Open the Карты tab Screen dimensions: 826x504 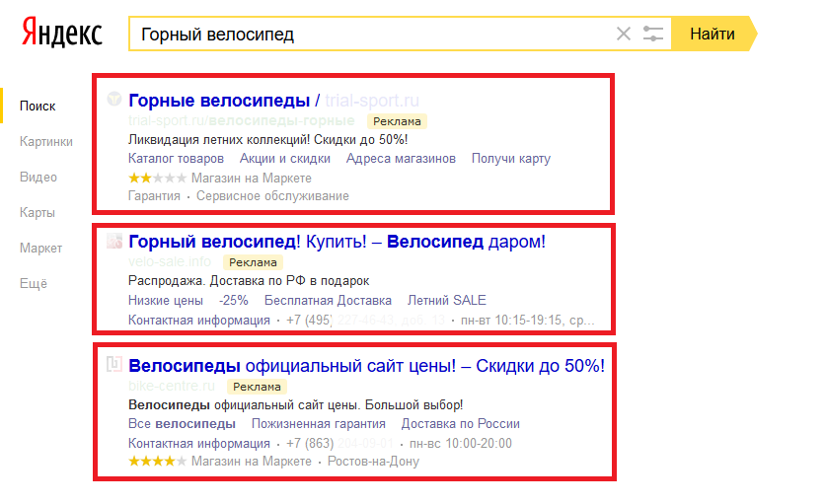[x=37, y=213]
